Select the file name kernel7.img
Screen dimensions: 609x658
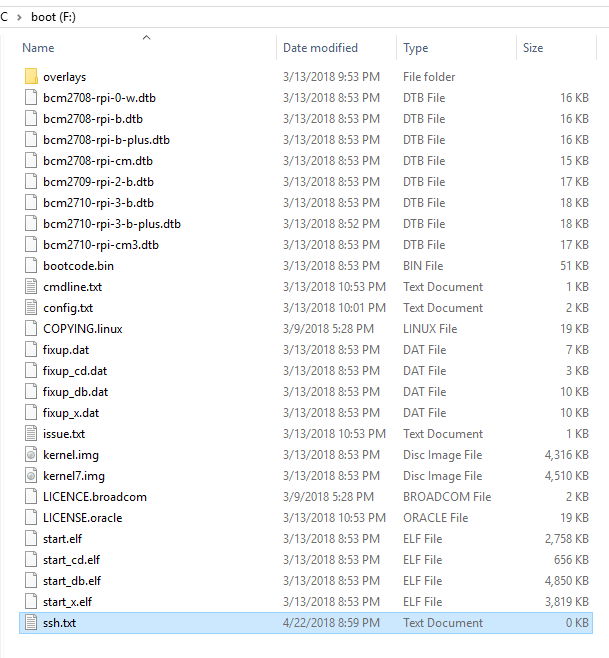(x=73, y=476)
